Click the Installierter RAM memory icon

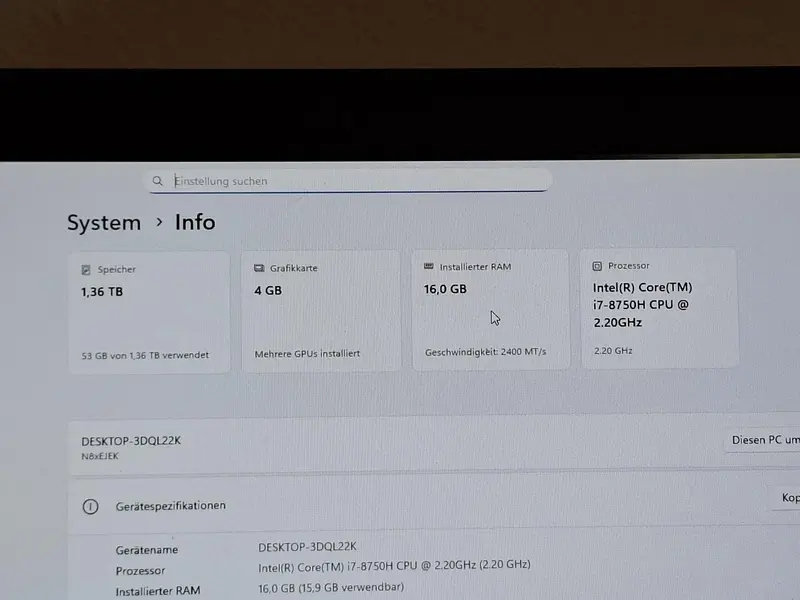tap(429, 266)
